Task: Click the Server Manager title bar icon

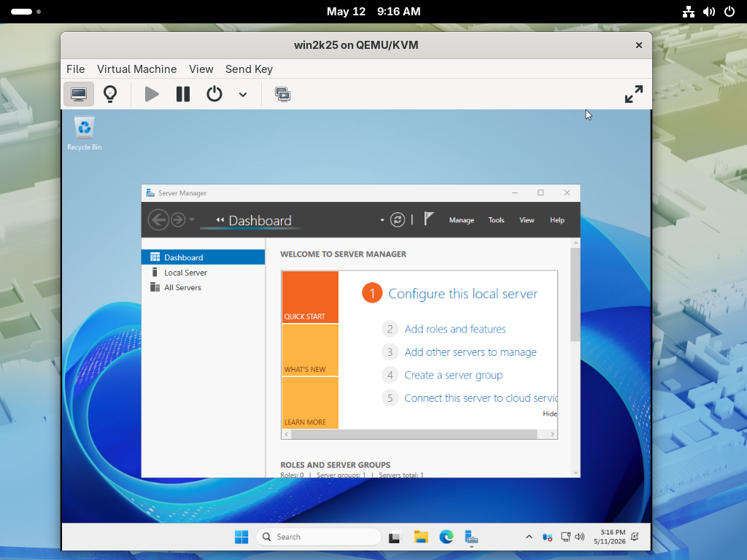Action: click(x=150, y=192)
